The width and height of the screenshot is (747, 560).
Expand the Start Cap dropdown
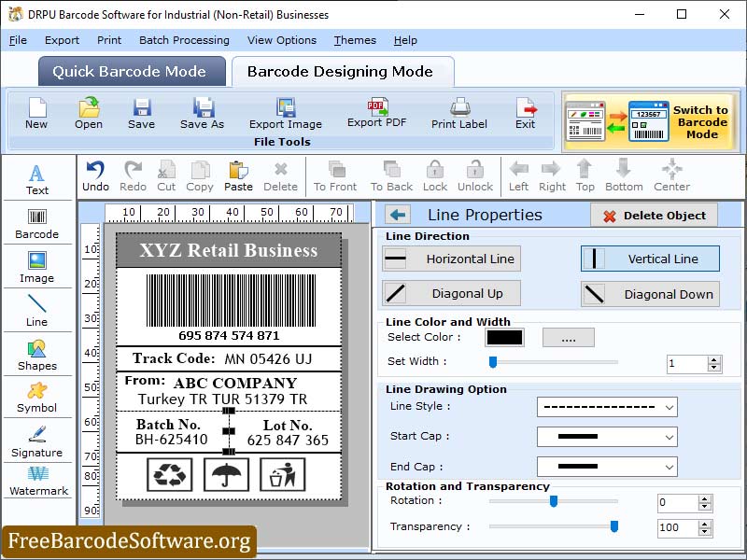(607, 437)
